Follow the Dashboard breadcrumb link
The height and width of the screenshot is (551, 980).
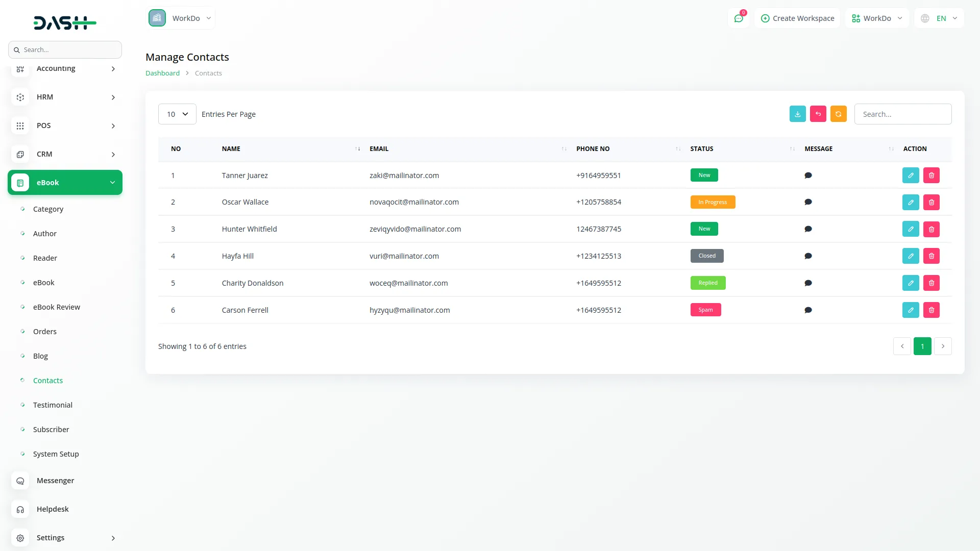(x=162, y=73)
